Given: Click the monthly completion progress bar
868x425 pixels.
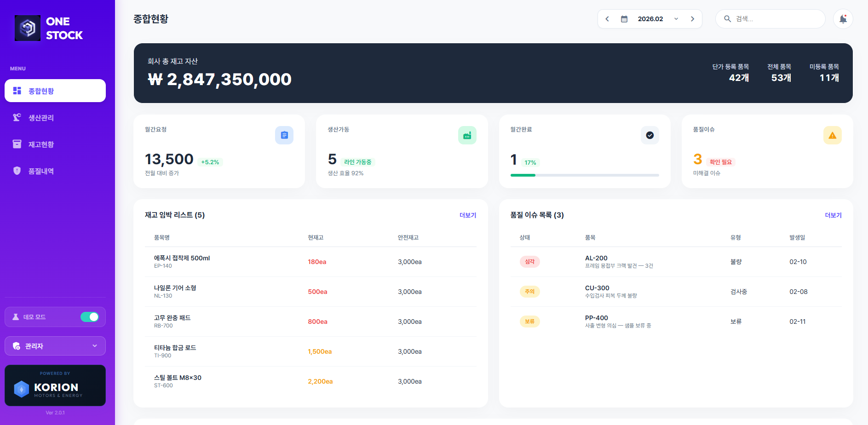Looking at the screenshot, I should pyautogui.click(x=584, y=175).
